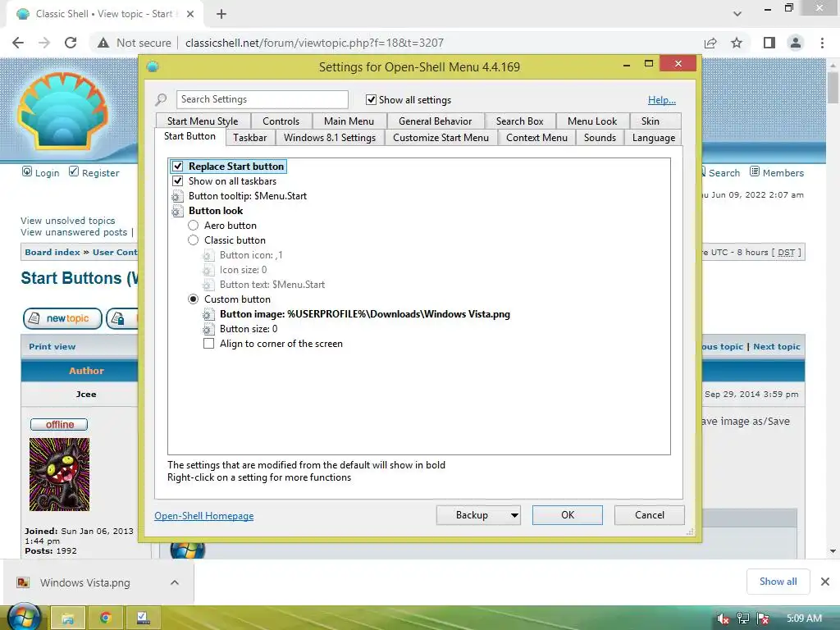Open Windows Vista.png download options chevron
The height and width of the screenshot is (630, 840).
pyautogui.click(x=175, y=582)
